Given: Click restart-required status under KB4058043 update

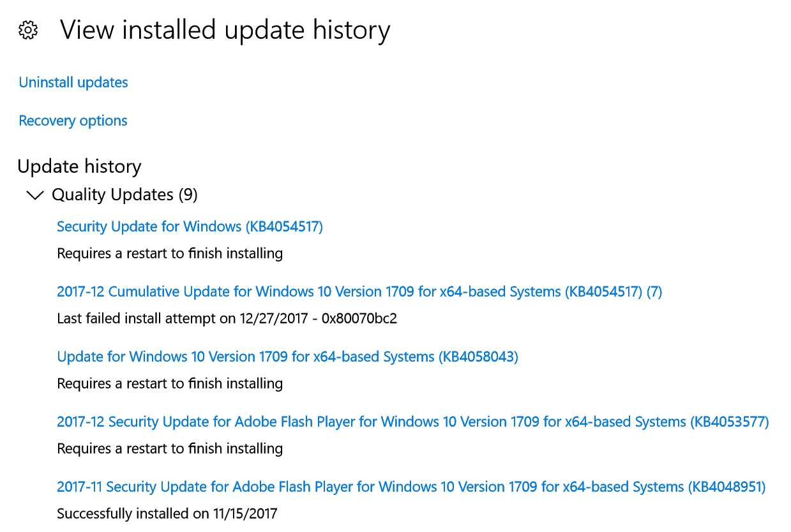Looking at the screenshot, I should pos(170,383).
